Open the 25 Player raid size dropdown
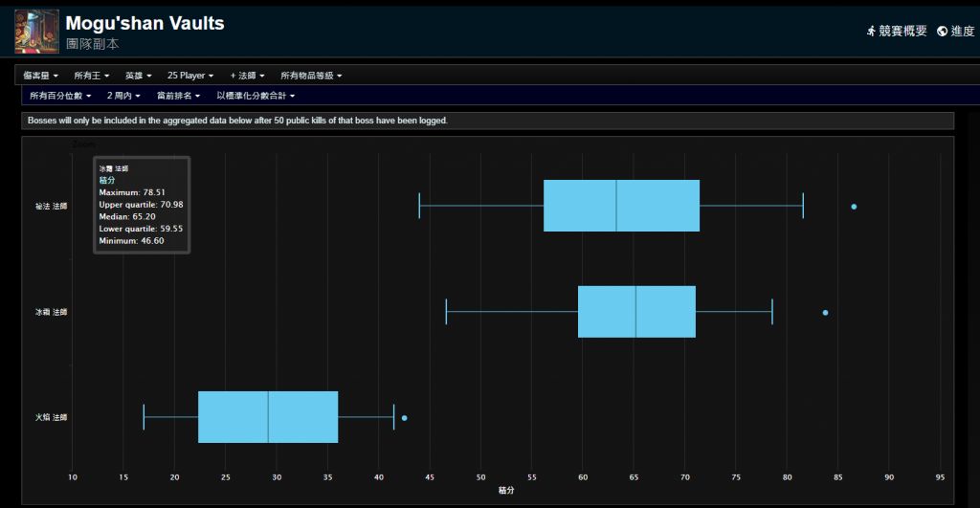 [x=189, y=75]
